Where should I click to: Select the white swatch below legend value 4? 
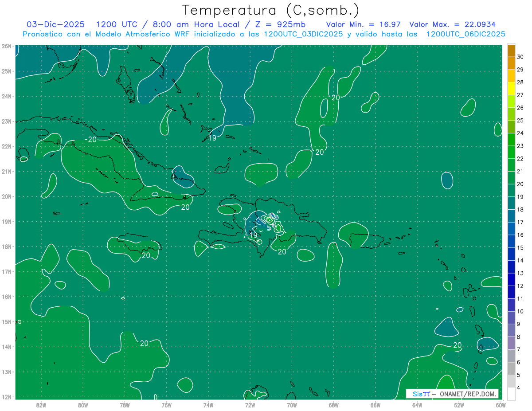coord(511,394)
